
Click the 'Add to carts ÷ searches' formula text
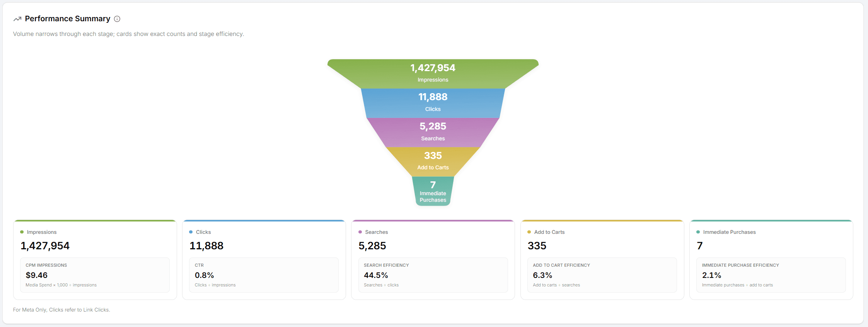tap(556, 285)
